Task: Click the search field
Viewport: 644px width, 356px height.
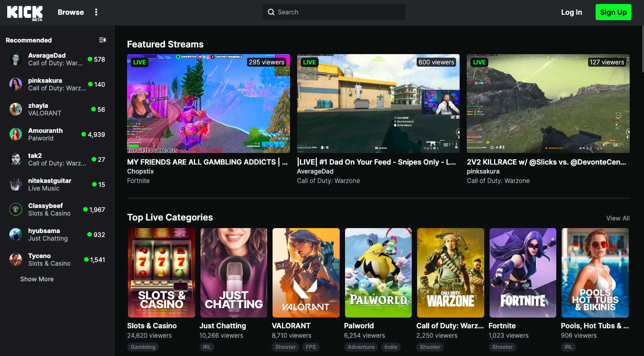Action: point(333,13)
